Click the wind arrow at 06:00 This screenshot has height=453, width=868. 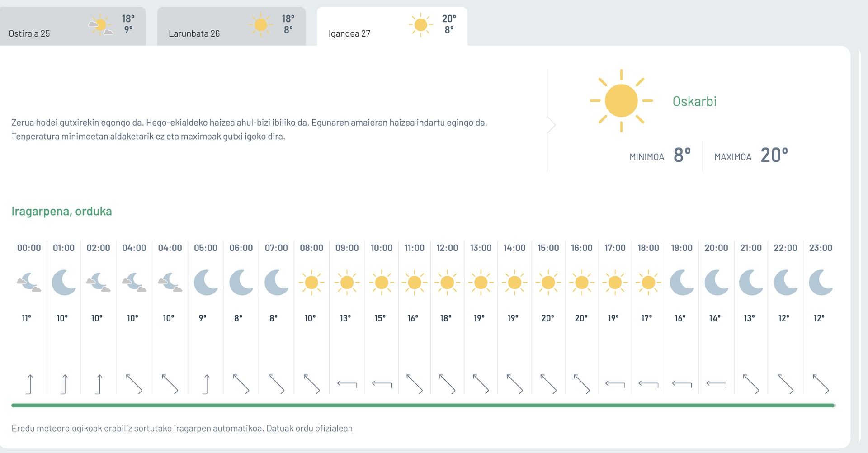point(241,384)
